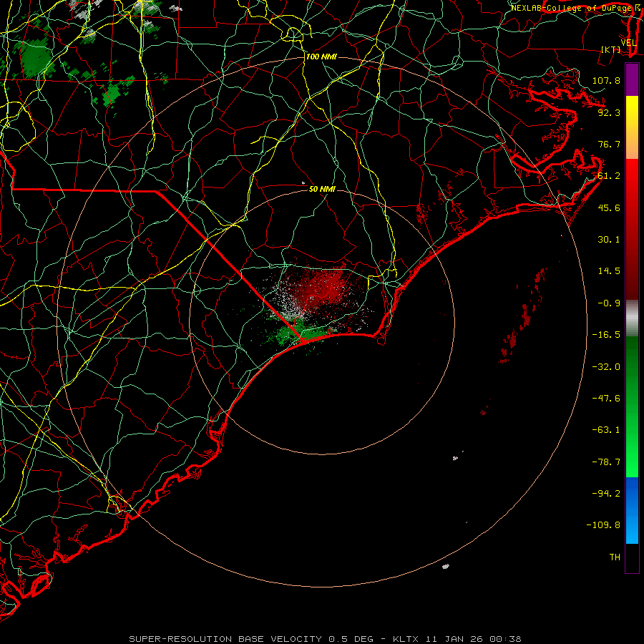This screenshot has height=644, width=644.
Task: Select the 45.6 legend value
Action: pos(609,208)
